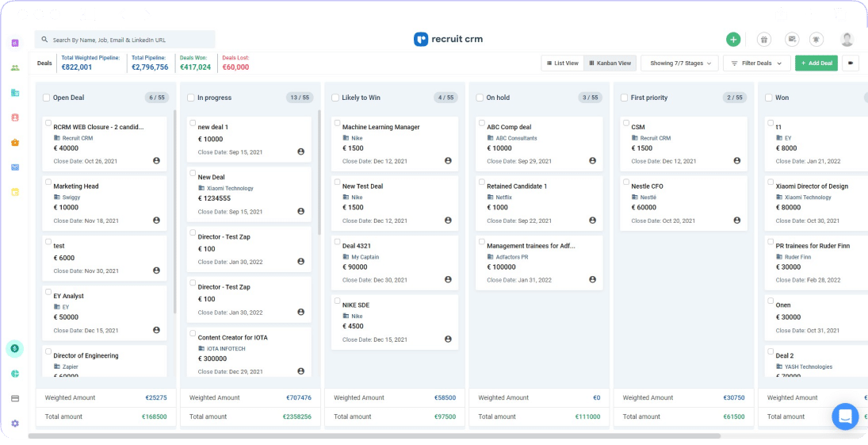Open the pie chart reports icon
Viewport: 868px width, 445px height.
[15, 374]
